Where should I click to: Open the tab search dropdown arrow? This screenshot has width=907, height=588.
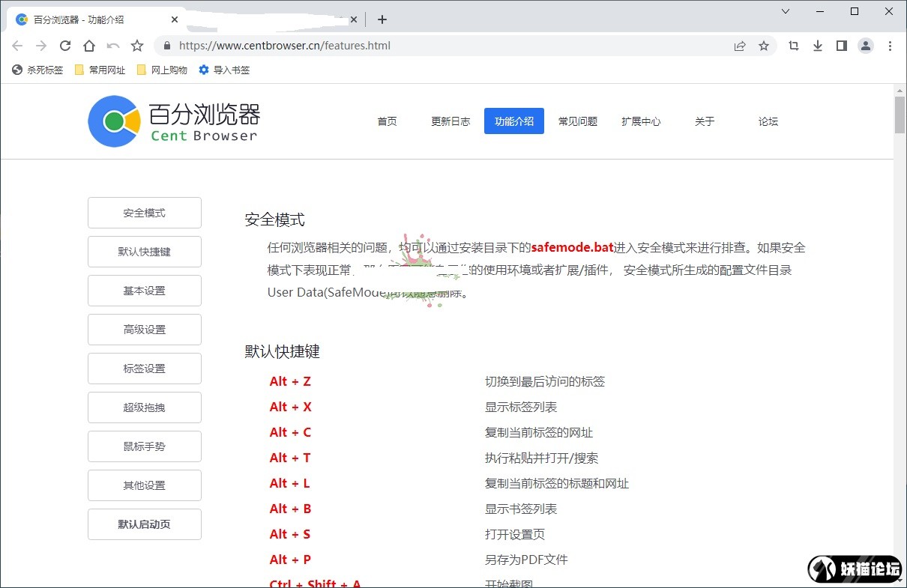(786, 11)
